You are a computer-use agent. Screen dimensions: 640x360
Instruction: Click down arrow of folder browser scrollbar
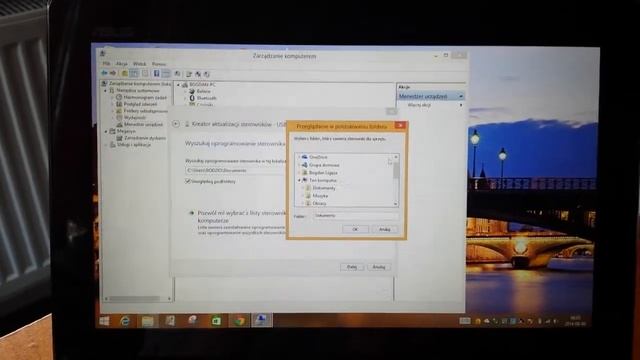pos(396,203)
